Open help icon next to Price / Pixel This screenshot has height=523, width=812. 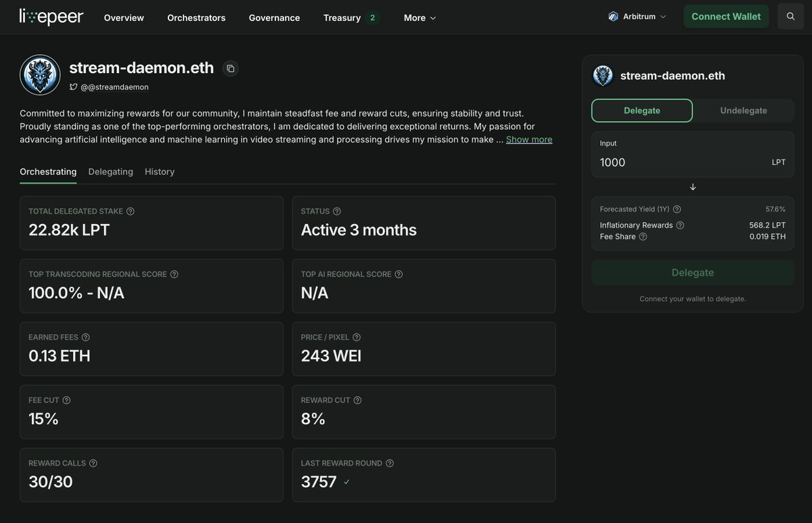pyautogui.click(x=357, y=337)
